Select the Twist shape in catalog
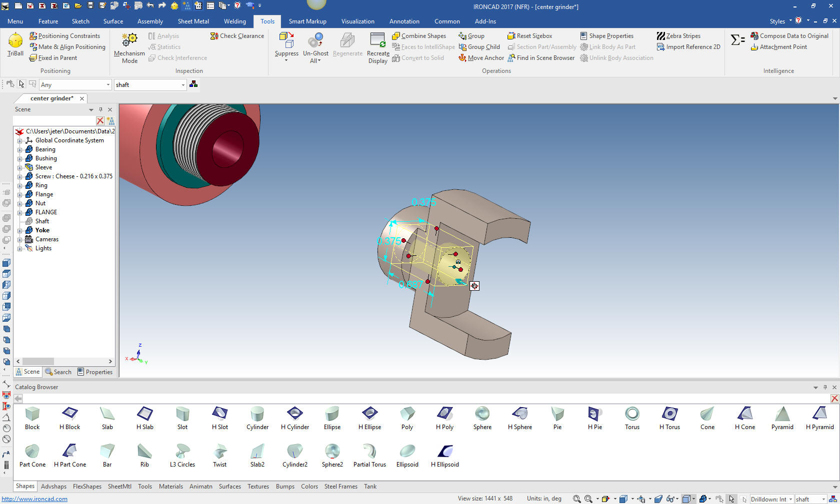Screen dimensions: 840x504 coord(219,455)
